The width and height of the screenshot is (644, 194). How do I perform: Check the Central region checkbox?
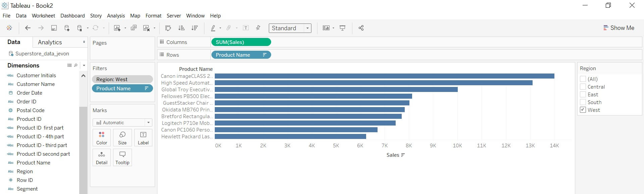(x=583, y=87)
